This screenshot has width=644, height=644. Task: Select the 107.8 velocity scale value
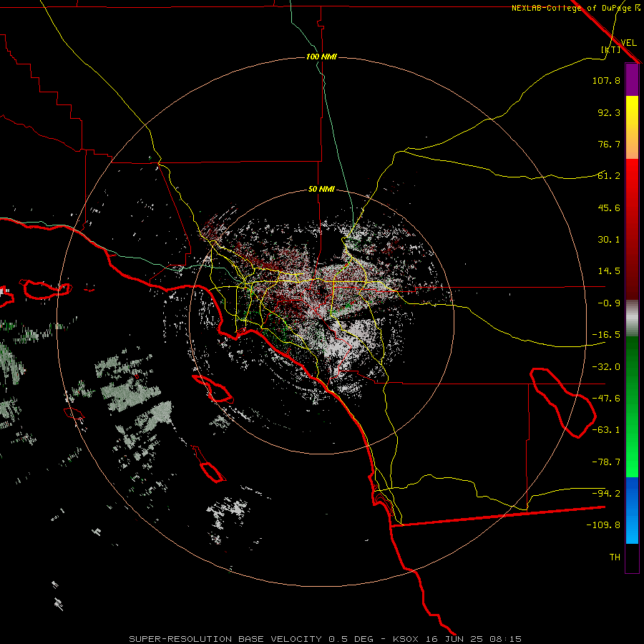pyautogui.click(x=606, y=80)
